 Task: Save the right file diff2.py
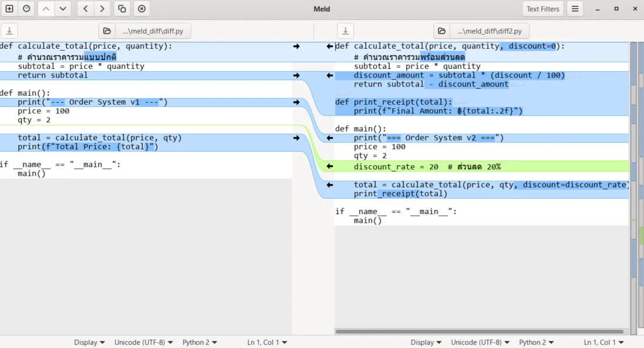click(345, 31)
